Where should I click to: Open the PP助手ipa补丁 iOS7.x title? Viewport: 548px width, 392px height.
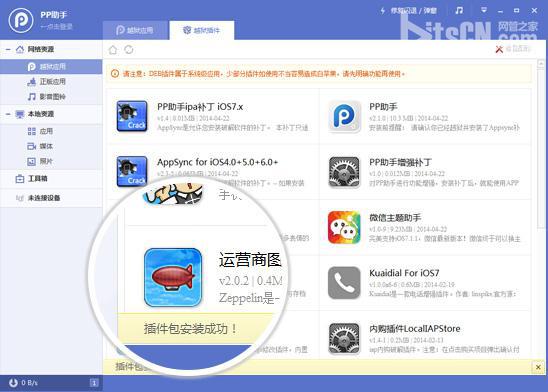[200, 107]
